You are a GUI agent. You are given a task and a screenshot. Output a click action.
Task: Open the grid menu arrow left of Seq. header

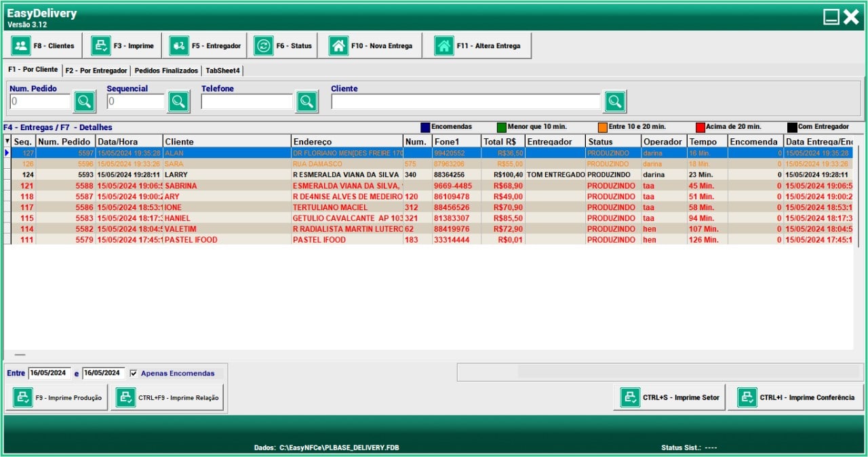coord(7,141)
